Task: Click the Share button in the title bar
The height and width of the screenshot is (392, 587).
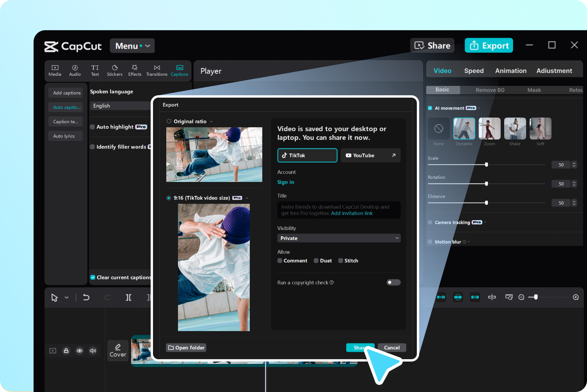Action: tap(432, 45)
